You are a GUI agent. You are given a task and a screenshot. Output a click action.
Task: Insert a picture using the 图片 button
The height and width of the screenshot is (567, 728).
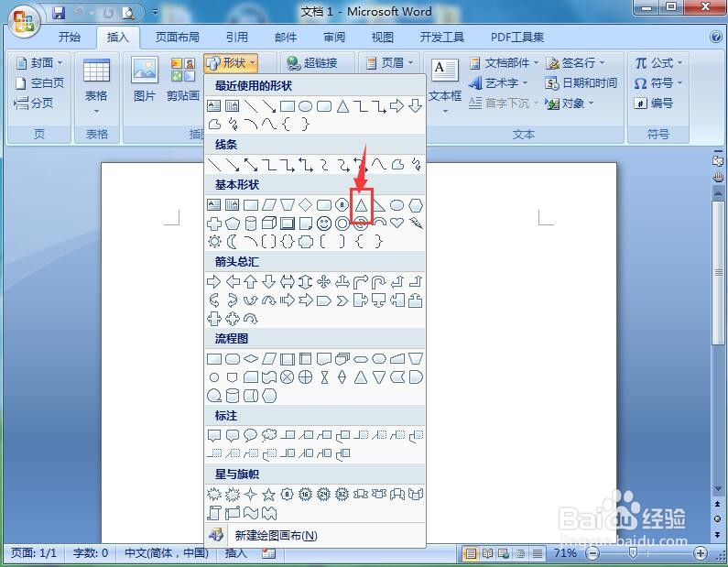point(145,78)
